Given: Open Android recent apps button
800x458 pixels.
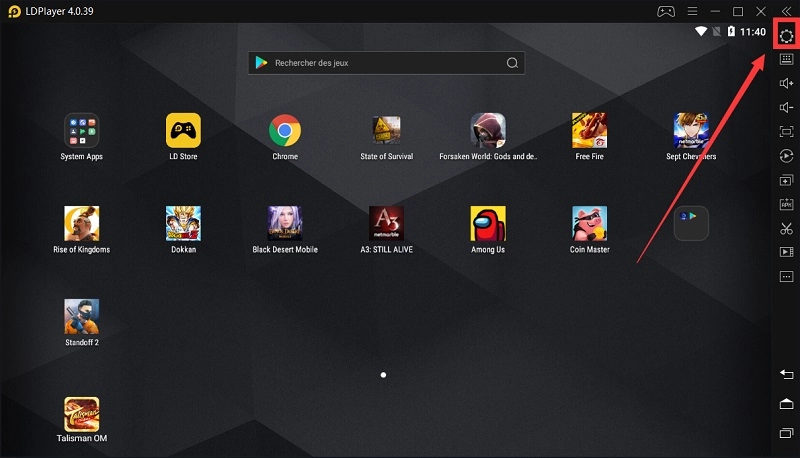Looking at the screenshot, I should (x=786, y=433).
